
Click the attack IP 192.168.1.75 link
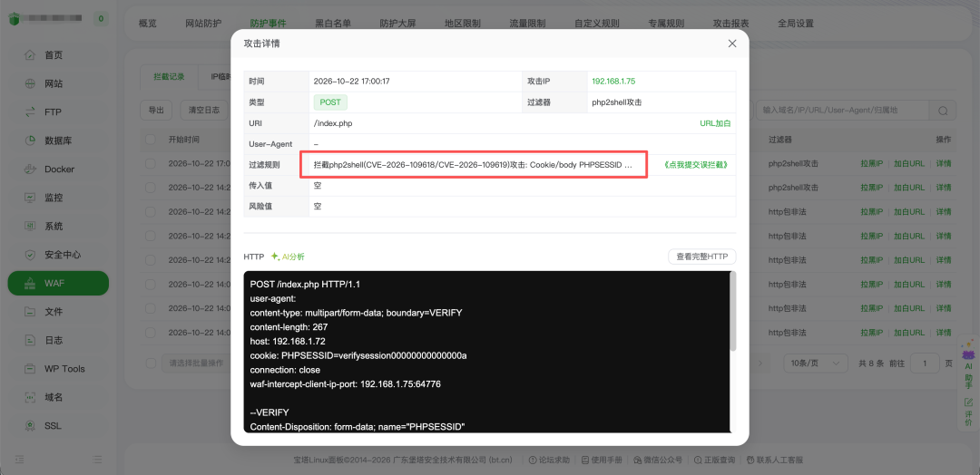point(613,82)
